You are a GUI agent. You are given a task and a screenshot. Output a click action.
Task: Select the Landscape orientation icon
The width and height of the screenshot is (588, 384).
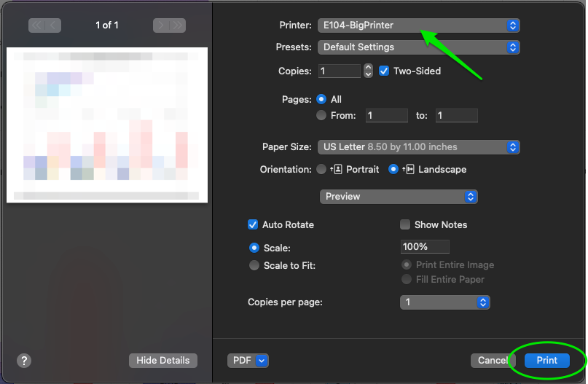click(x=408, y=170)
